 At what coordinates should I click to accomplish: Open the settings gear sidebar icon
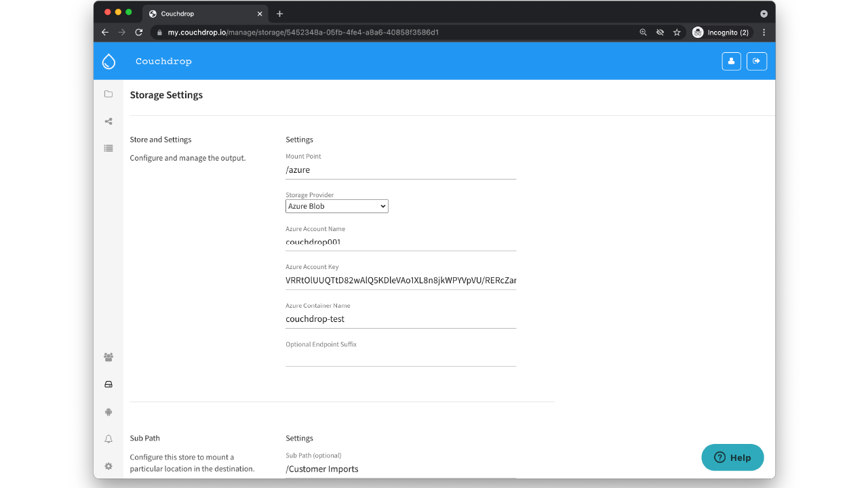tap(108, 466)
